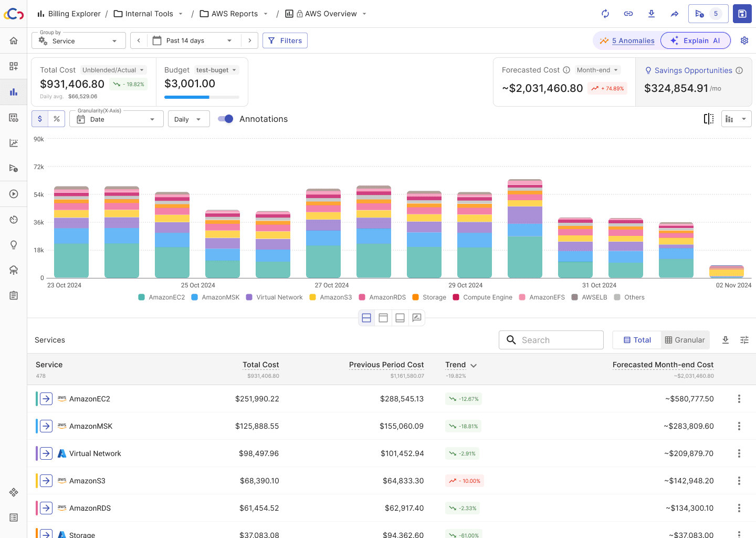
Task: Toggle AmazonEC2 series in the chart legend
Action: coord(162,297)
